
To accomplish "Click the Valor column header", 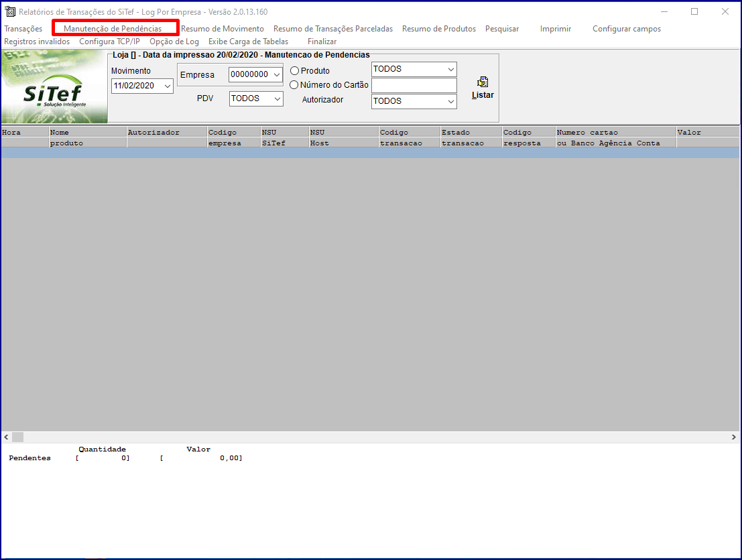I will 708,137.
